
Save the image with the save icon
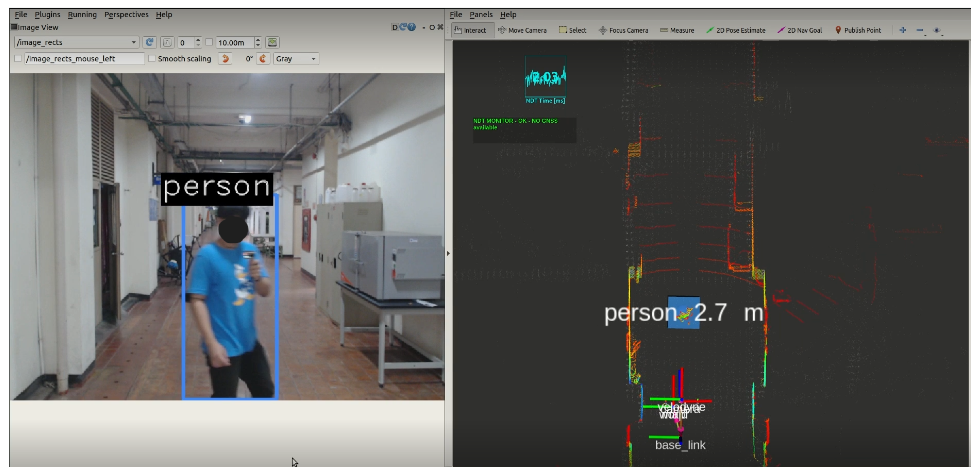pos(273,42)
